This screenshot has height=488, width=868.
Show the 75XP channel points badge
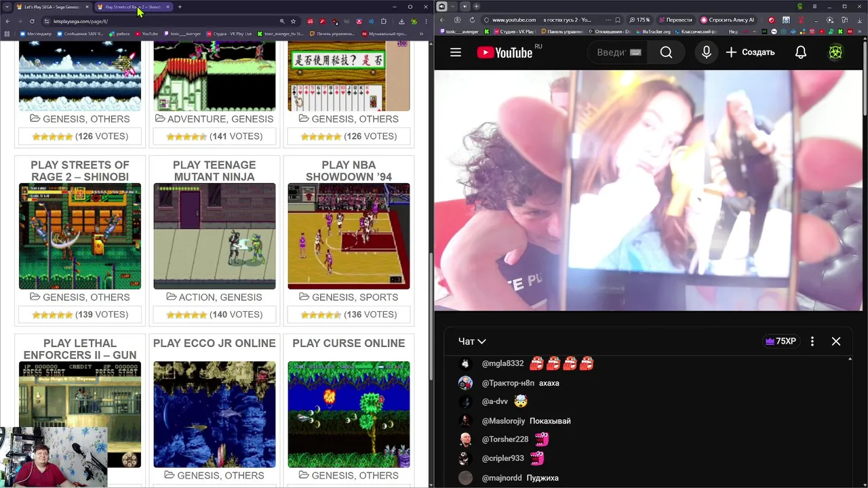tap(781, 342)
